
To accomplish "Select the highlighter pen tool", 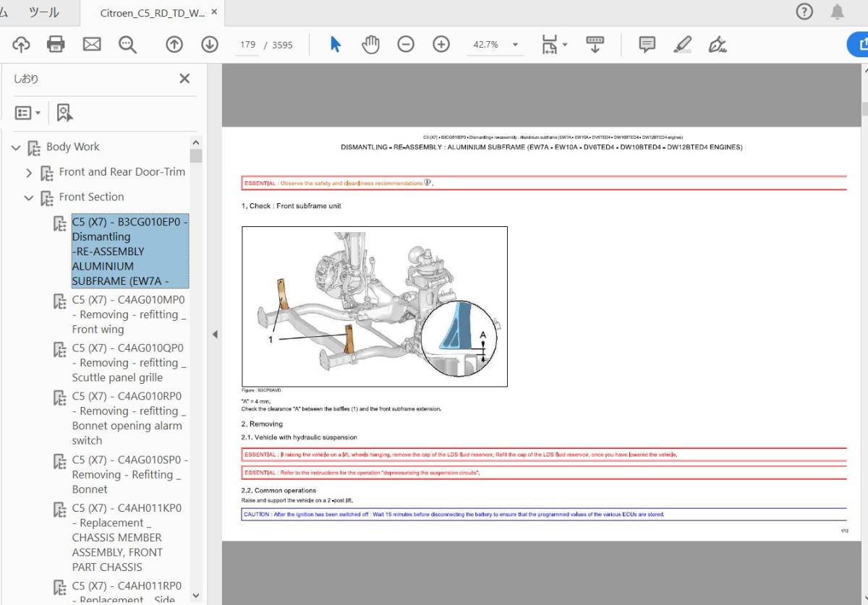I will pos(682,45).
